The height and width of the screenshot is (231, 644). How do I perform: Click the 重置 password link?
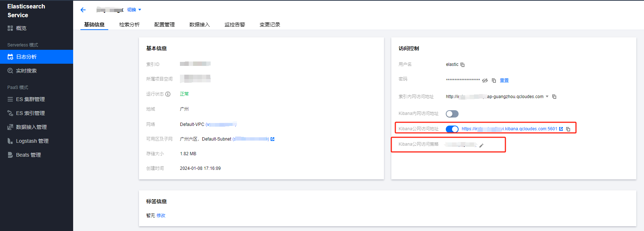504,81
